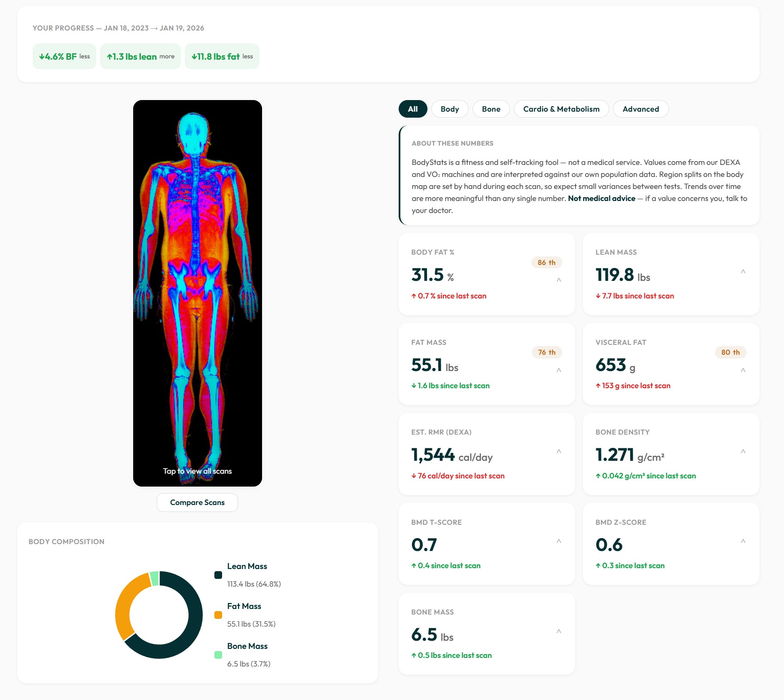
Task: Click '0.5 lbs since last scan' text
Action: pos(451,655)
